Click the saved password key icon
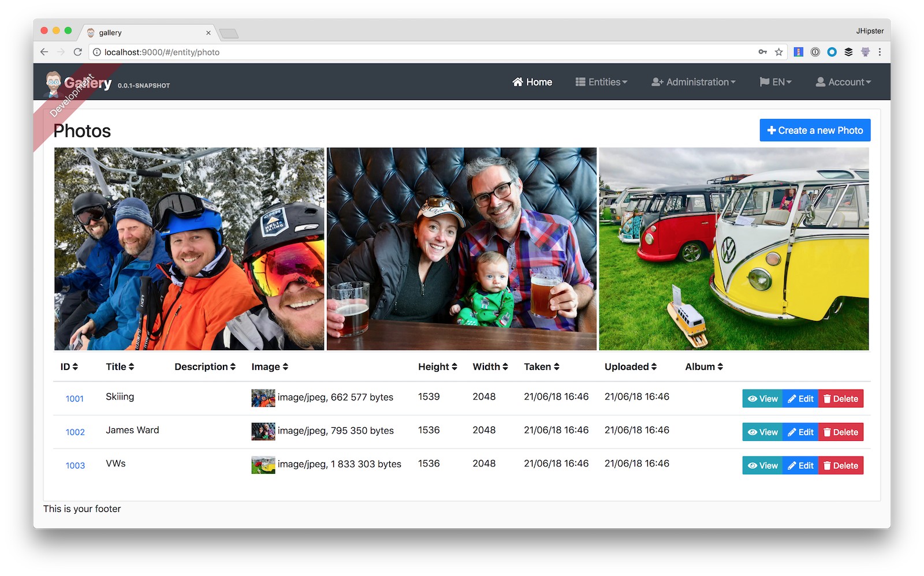Viewport: 924px width, 576px height. point(762,52)
